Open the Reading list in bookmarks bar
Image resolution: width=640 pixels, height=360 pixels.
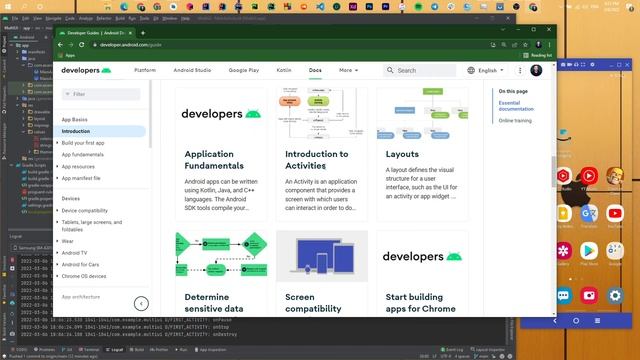click(x=538, y=55)
